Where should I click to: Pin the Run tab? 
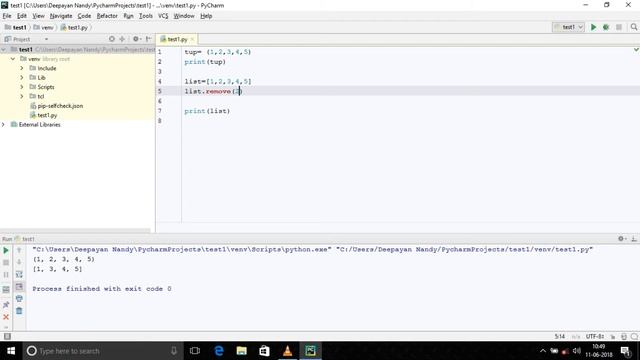click(6, 304)
